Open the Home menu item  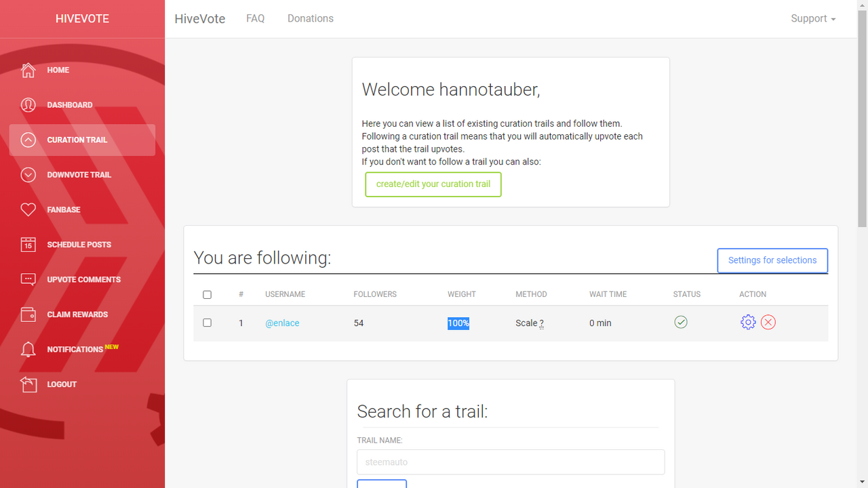coord(82,70)
